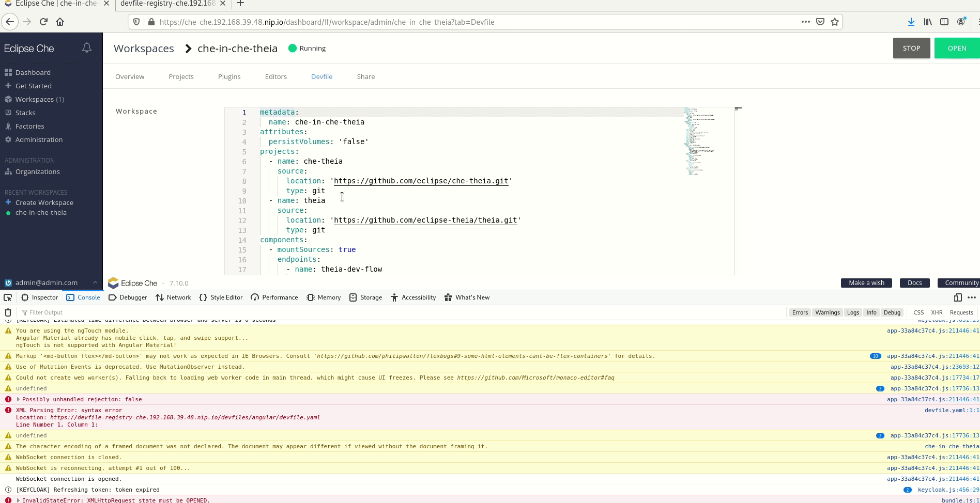Click the OPEN workspace button
Viewport: 980px width, 503px height.
pyautogui.click(x=957, y=48)
